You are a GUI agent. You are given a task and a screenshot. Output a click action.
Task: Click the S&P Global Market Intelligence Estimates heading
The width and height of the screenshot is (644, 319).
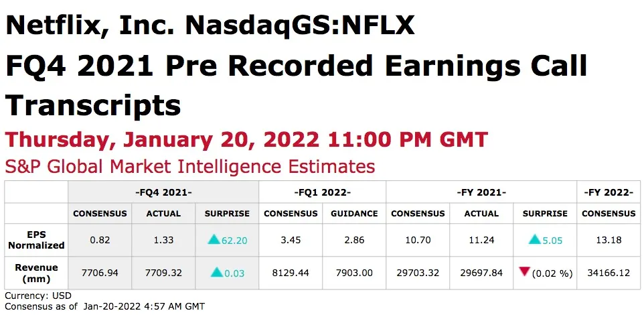click(x=189, y=166)
